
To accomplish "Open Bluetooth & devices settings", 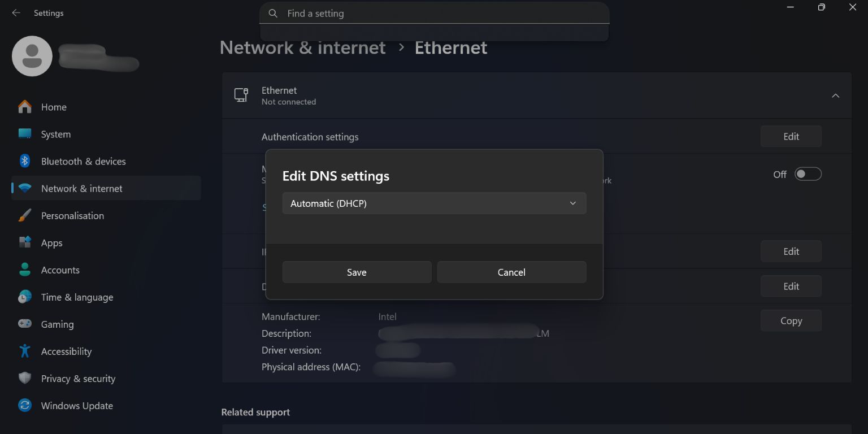I will coord(25,161).
